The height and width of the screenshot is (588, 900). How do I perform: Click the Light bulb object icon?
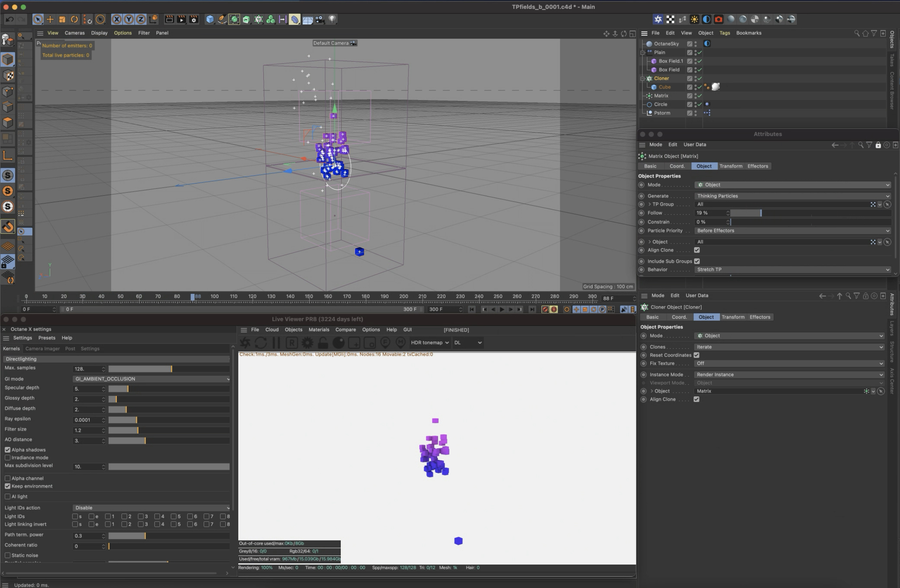(x=332, y=19)
